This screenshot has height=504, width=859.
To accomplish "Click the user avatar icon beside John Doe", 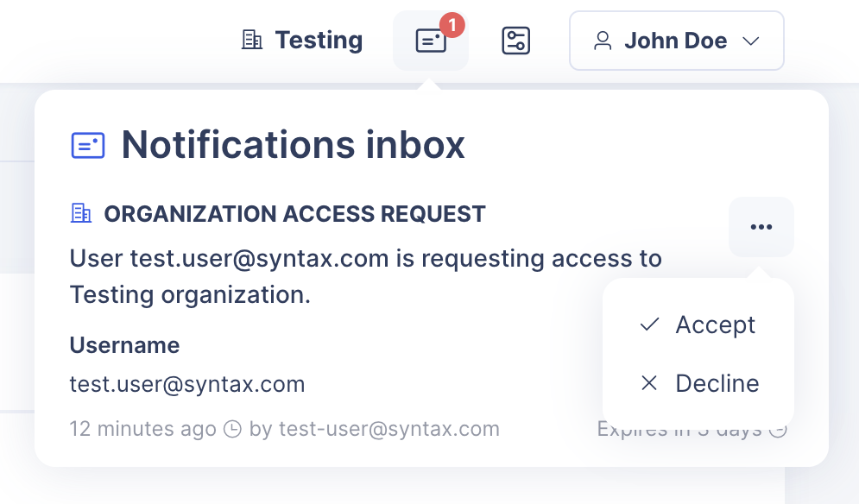I will (x=603, y=41).
